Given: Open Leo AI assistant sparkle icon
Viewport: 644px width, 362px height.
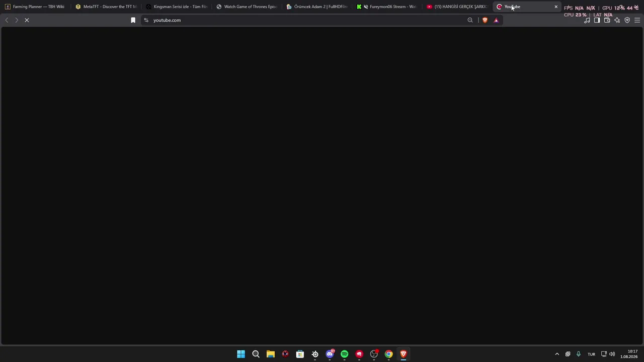Looking at the screenshot, I should pyautogui.click(x=617, y=20).
